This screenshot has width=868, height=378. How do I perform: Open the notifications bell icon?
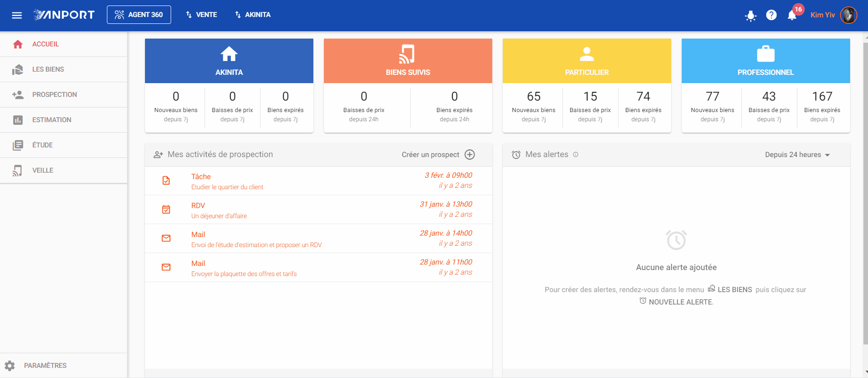coord(792,15)
